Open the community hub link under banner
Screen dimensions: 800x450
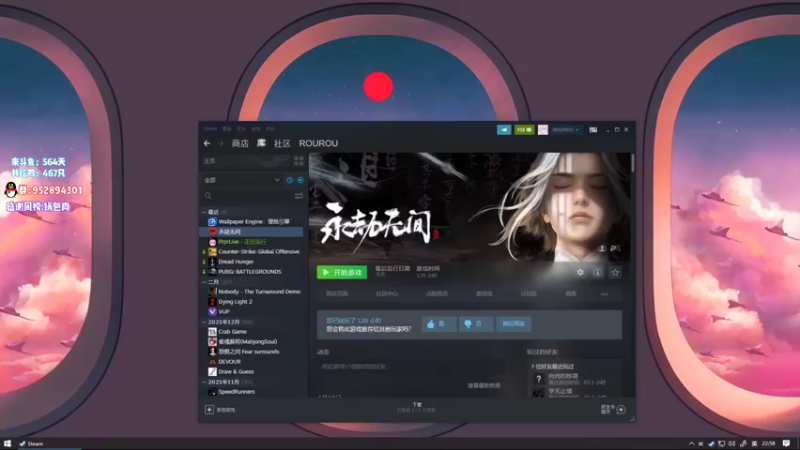pyautogui.click(x=387, y=294)
